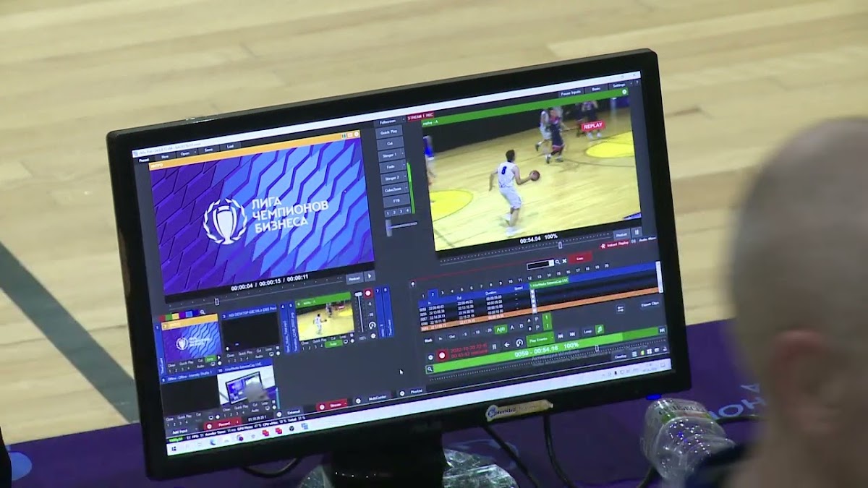This screenshot has width=868, height=488.
Task: Click search icon next to input color tabs
Action: [x=203, y=312]
